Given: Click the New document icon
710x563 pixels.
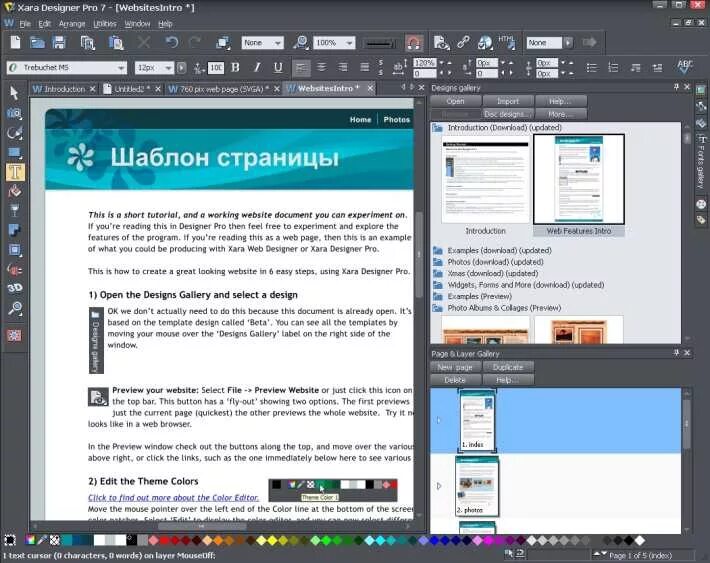Looking at the screenshot, I should [15, 43].
